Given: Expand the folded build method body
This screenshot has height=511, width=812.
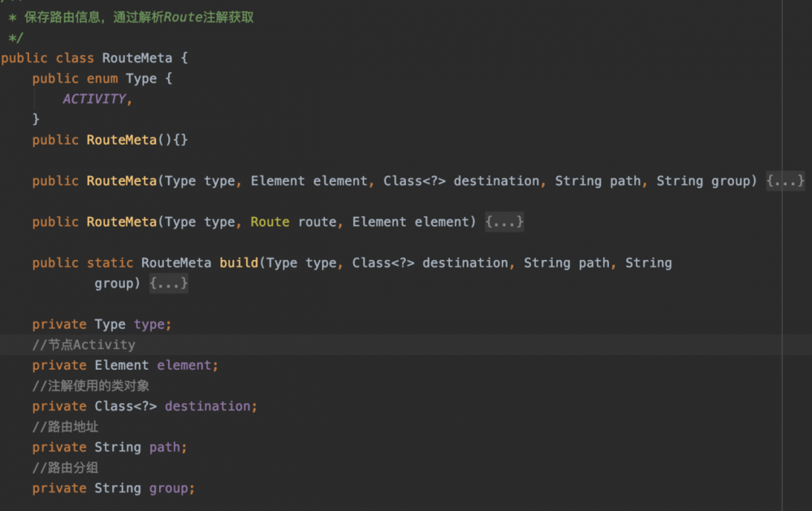Looking at the screenshot, I should click(168, 283).
